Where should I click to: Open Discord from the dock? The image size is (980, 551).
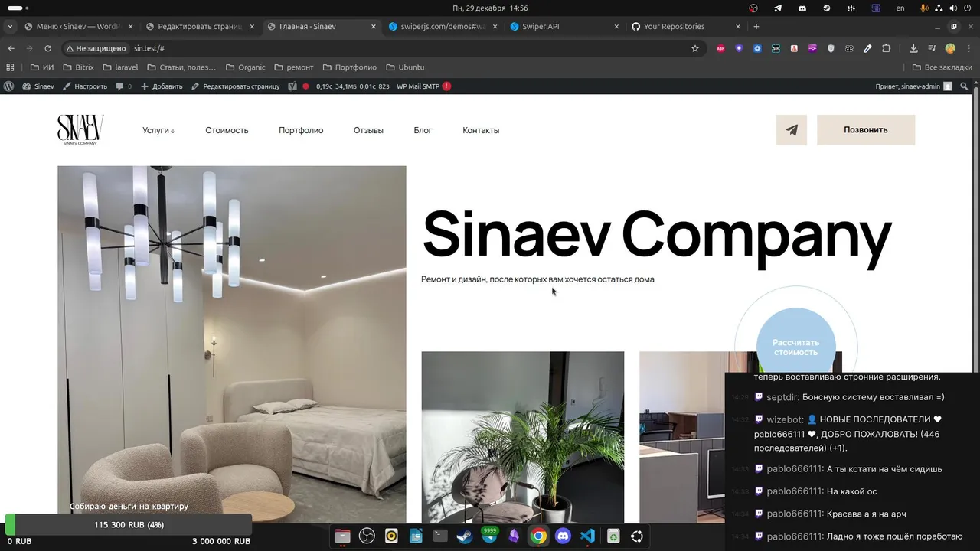pyautogui.click(x=563, y=536)
